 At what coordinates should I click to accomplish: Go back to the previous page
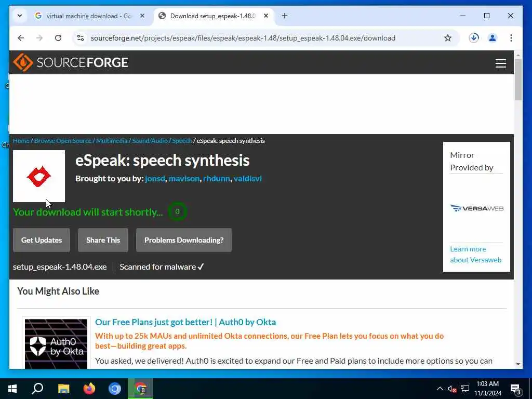tap(21, 38)
